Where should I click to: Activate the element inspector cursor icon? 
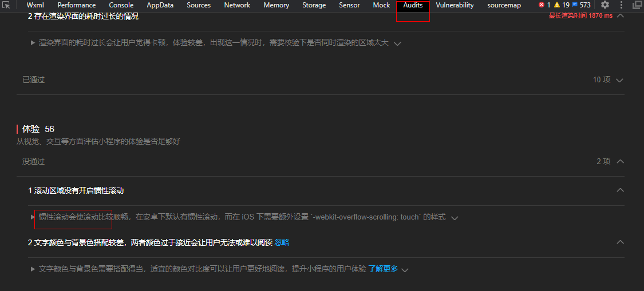point(6,5)
